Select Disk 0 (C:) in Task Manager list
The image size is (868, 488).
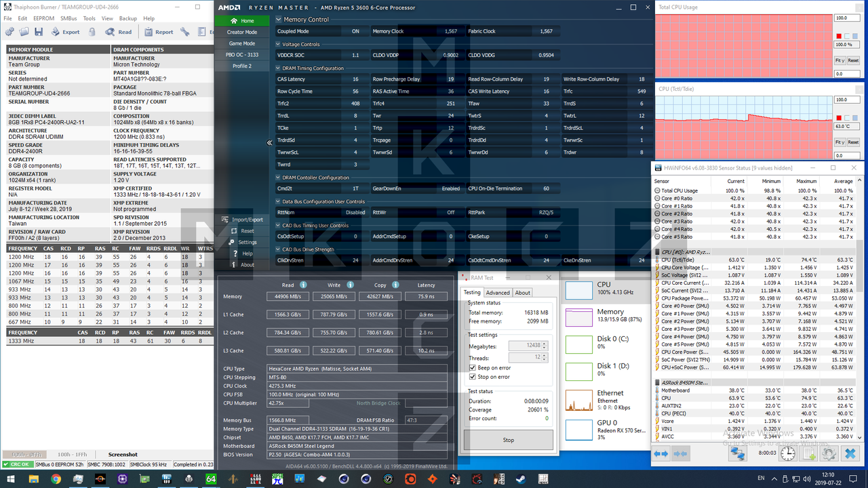[607, 343]
